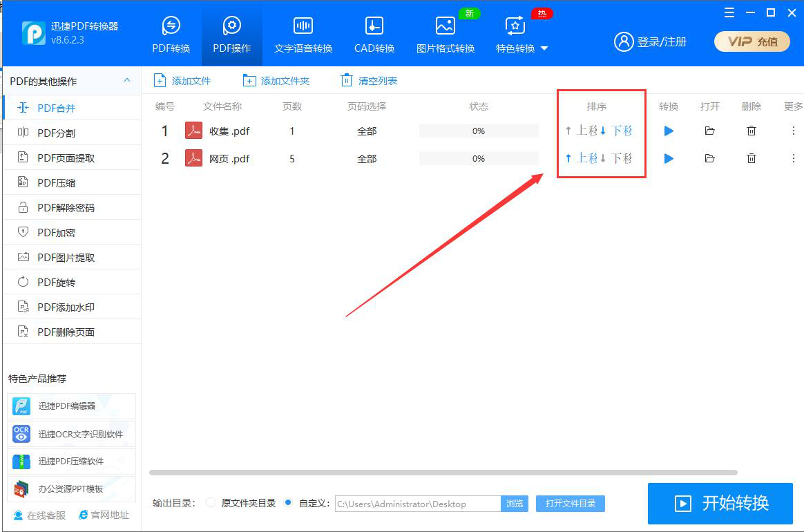Switch to the PDF操作 tab
This screenshot has height=532, width=804.
point(232,35)
